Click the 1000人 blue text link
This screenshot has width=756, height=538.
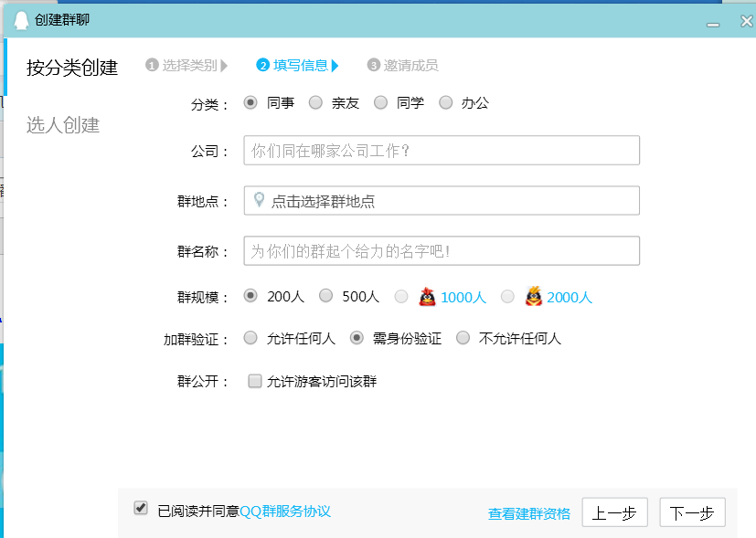[463, 297]
